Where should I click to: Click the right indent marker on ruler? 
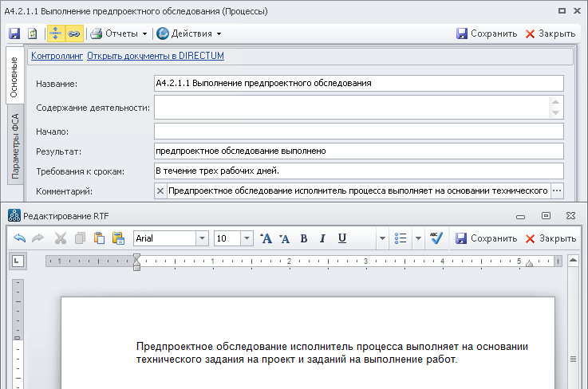coord(530,264)
